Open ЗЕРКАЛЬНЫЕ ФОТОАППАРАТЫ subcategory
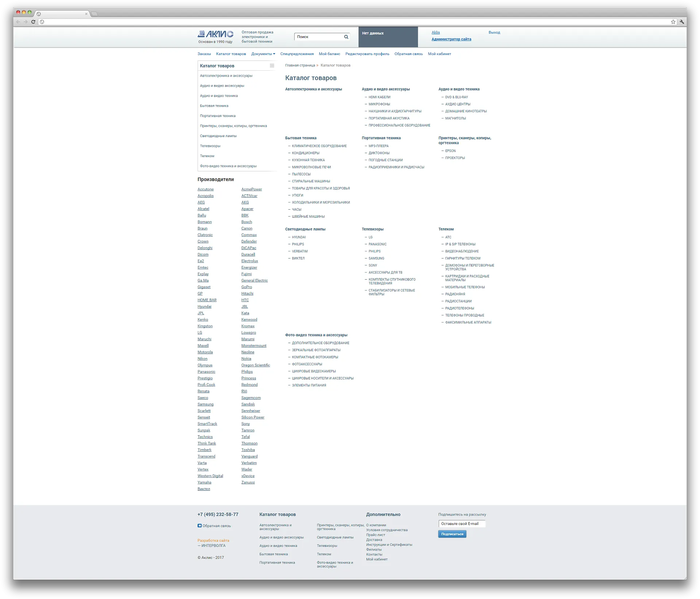Viewport: 700px width, 599px height. [316, 350]
